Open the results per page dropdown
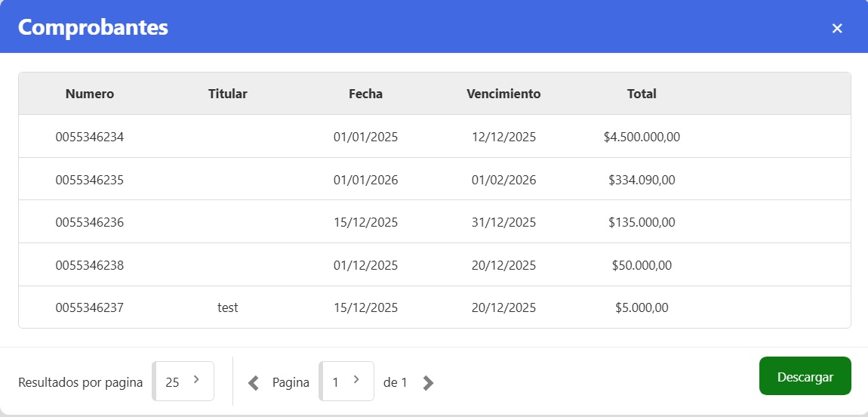 click(x=183, y=381)
